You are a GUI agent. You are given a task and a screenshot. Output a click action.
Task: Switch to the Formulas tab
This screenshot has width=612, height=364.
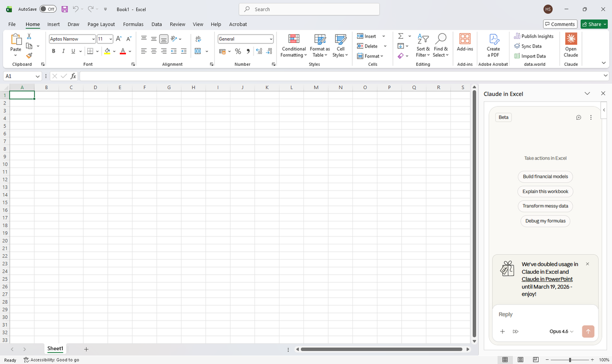pyautogui.click(x=133, y=24)
